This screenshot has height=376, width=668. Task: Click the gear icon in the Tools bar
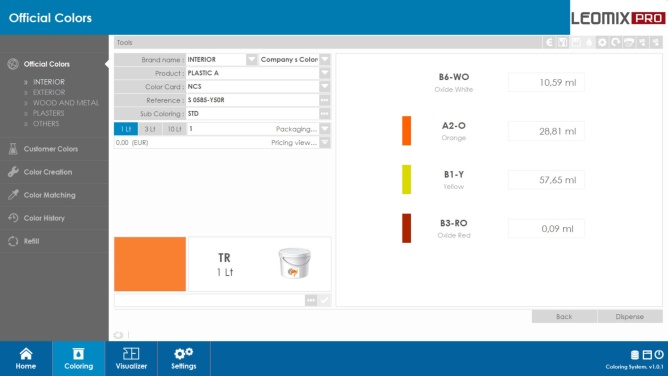click(602, 42)
